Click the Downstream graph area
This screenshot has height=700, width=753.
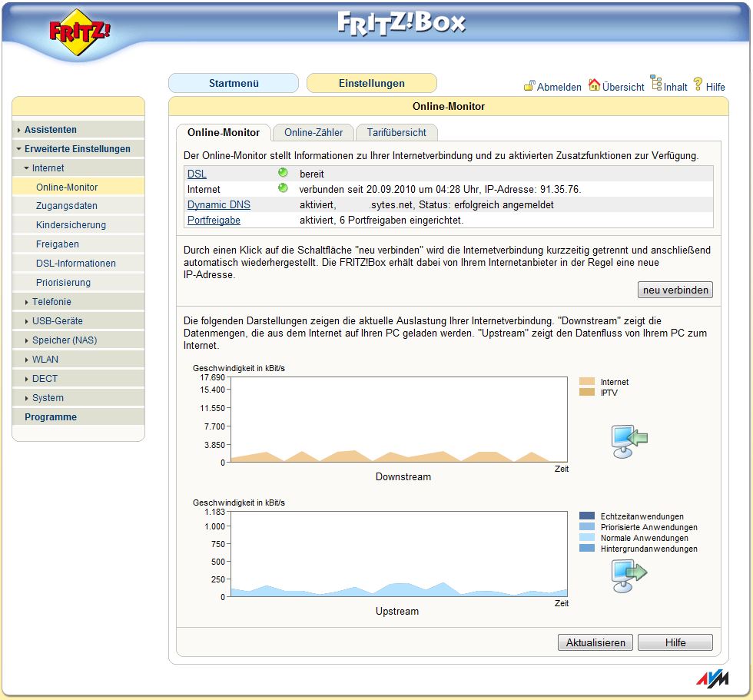click(399, 420)
